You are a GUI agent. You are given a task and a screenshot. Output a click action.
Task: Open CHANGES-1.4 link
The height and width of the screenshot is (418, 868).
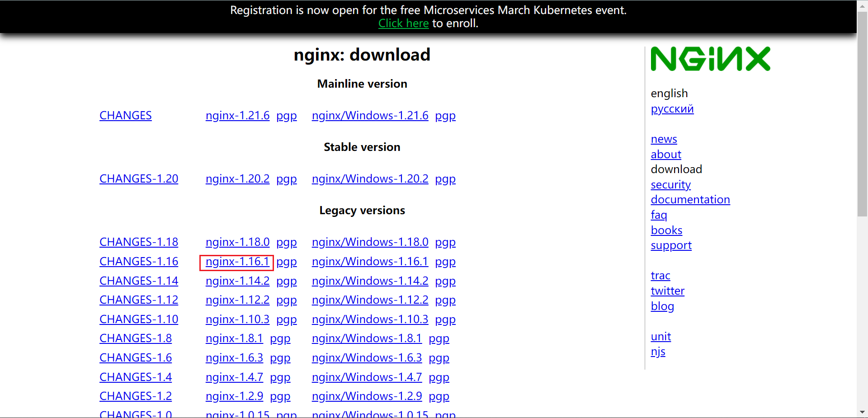136,377
